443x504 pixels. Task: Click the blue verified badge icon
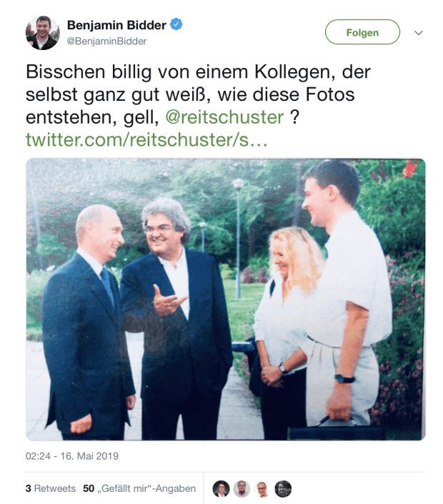click(x=176, y=24)
